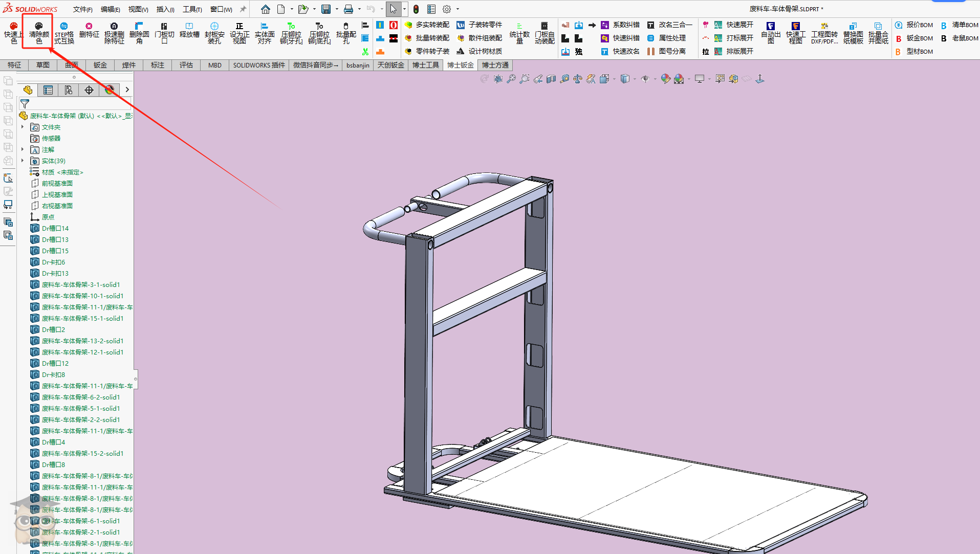This screenshot has width=980, height=554.
Task: Click the 自动出图 auto drawing tool
Action: click(771, 33)
